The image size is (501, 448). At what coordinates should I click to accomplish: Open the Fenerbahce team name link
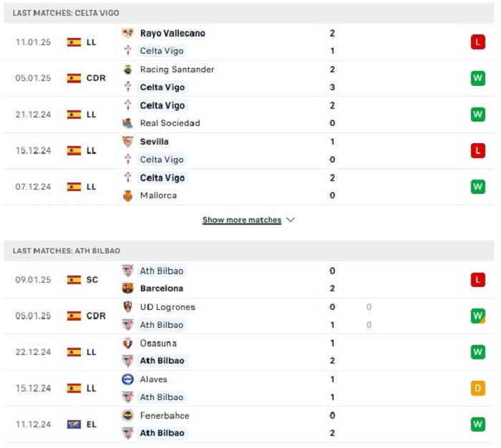tap(165, 415)
